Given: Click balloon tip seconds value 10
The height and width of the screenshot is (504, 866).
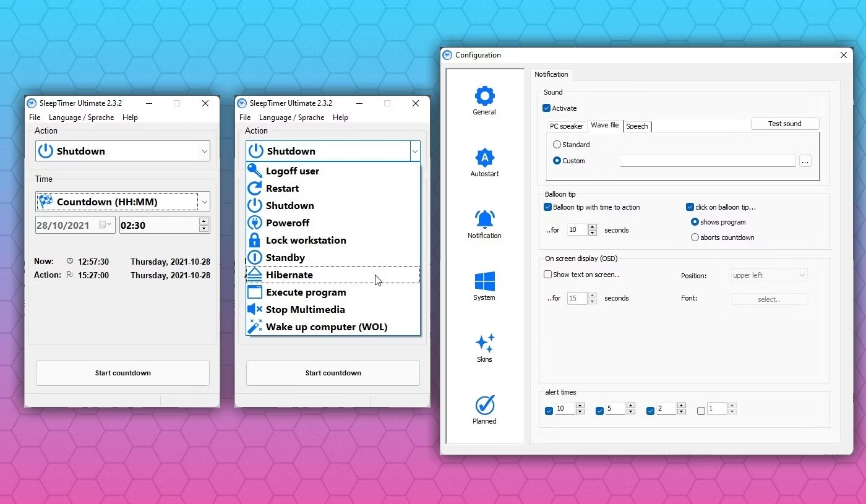Looking at the screenshot, I should [577, 230].
